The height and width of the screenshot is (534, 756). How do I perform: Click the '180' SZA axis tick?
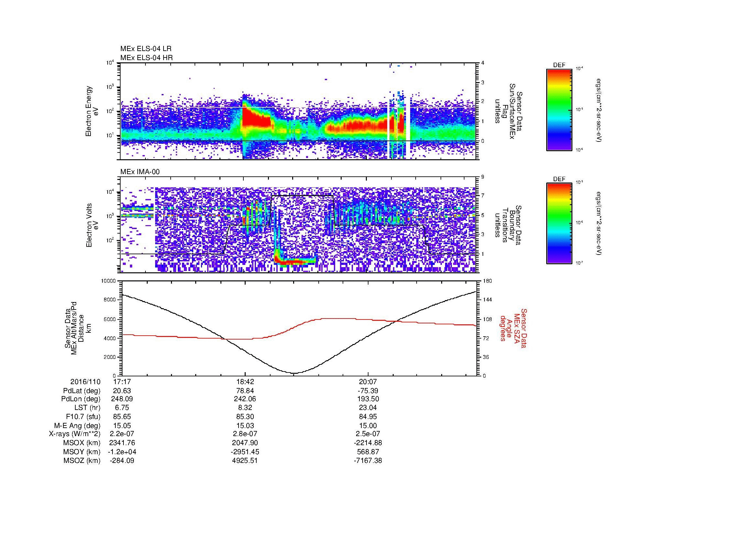488,281
